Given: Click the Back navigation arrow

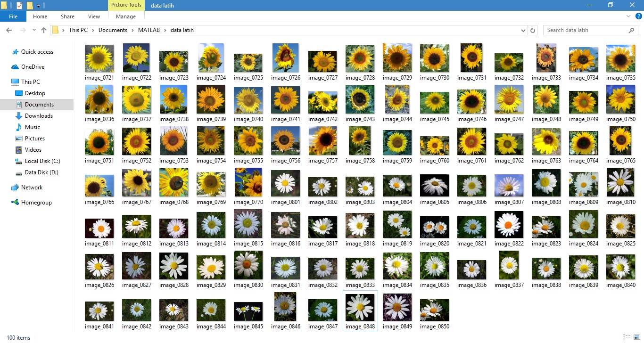Looking at the screenshot, I should 9,30.
